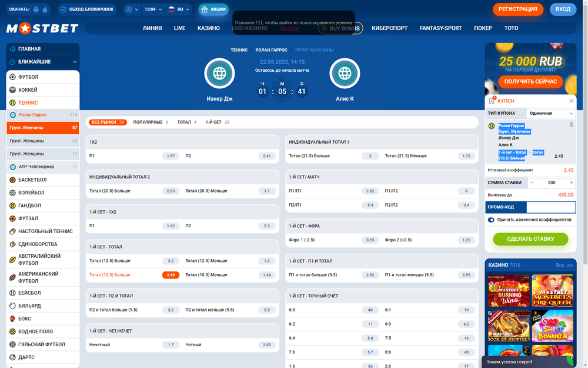Open the Киберспорт menu item
Image resolution: width=588 pixels, height=368 pixels.
390,28
